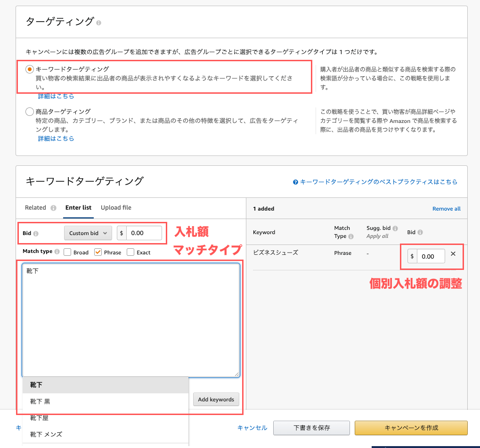This screenshot has width=480, height=448.
Task: Click inside the individual bid amount field
Action: click(432, 255)
